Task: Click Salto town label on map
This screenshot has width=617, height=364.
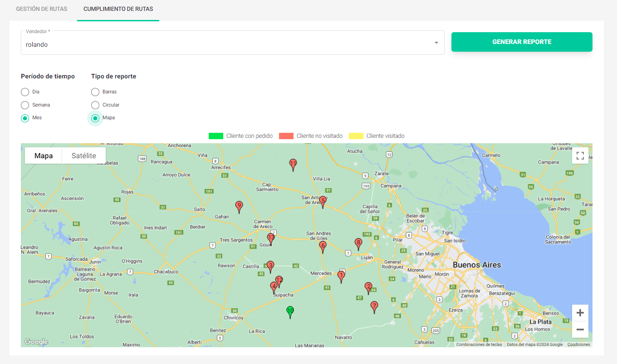Action: [x=200, y=209]
